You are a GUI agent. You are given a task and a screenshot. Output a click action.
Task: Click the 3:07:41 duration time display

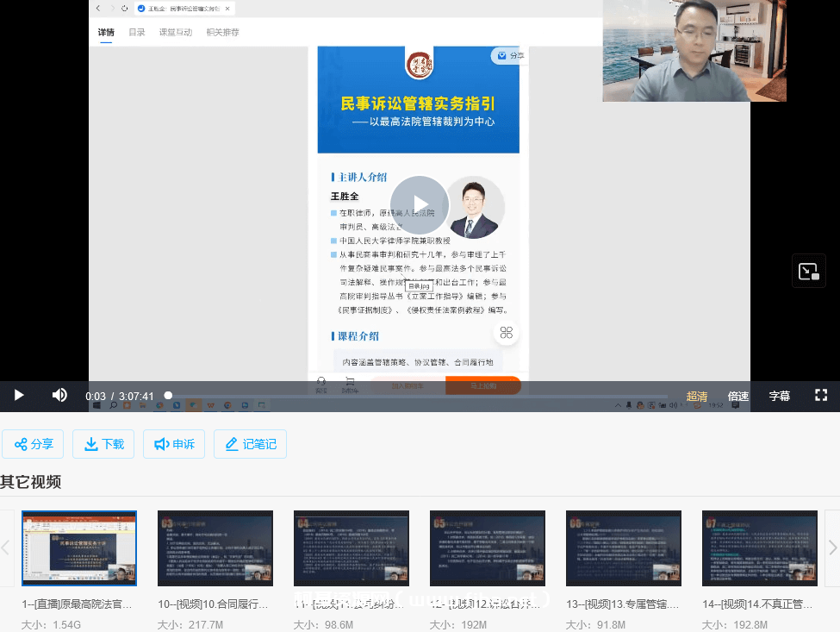[x=136, y=396]
